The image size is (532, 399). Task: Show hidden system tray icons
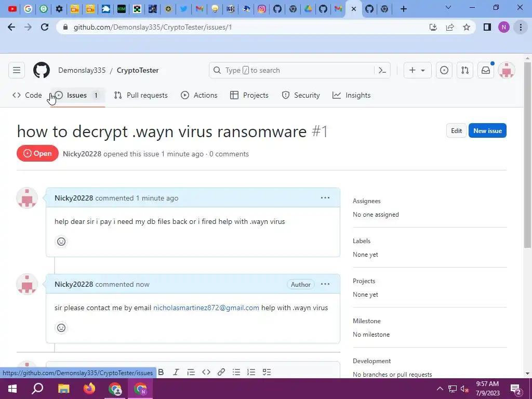pyautogui.click(x=440, y=389)
